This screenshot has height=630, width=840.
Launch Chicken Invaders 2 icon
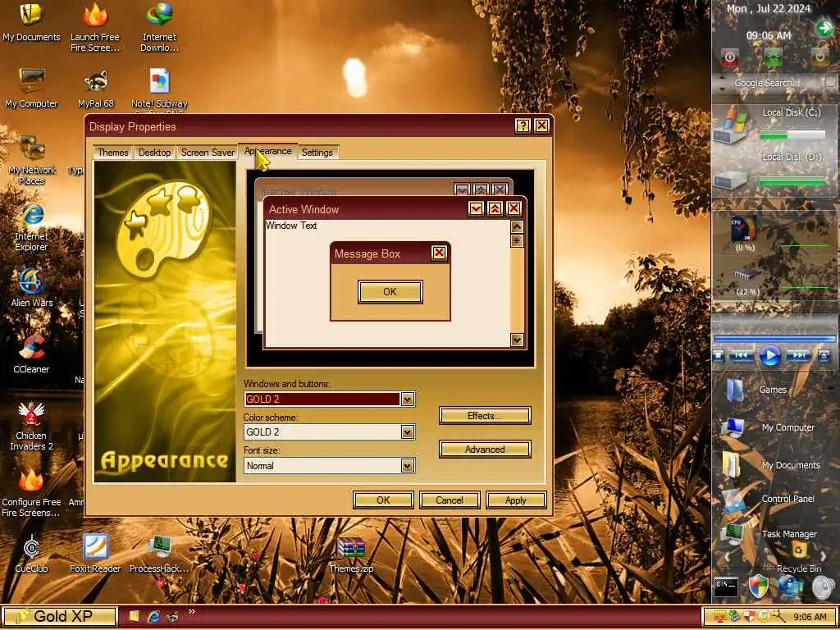[31, 427]
